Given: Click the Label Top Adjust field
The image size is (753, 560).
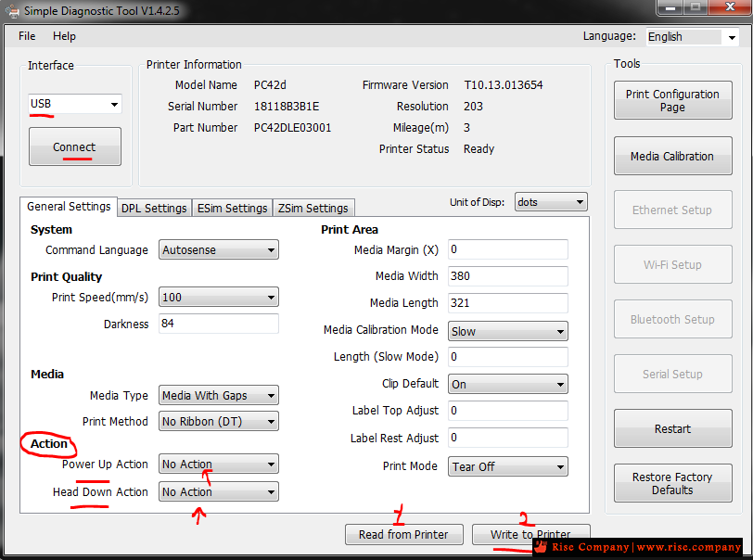Looking at the screenshot, I should tap(508, 411).
